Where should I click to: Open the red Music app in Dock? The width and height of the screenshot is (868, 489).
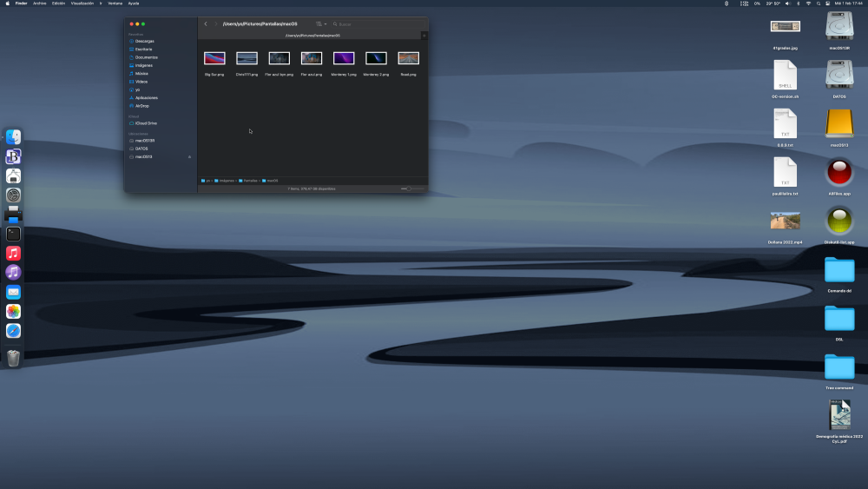pos(13,253)
